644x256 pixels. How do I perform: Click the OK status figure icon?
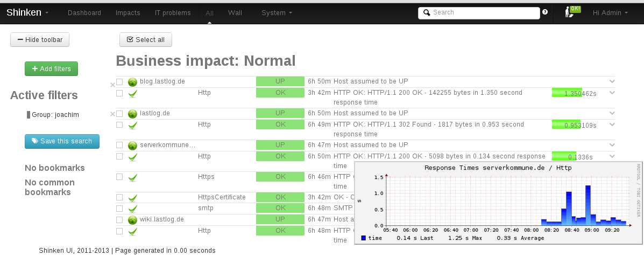pos(569,12)
